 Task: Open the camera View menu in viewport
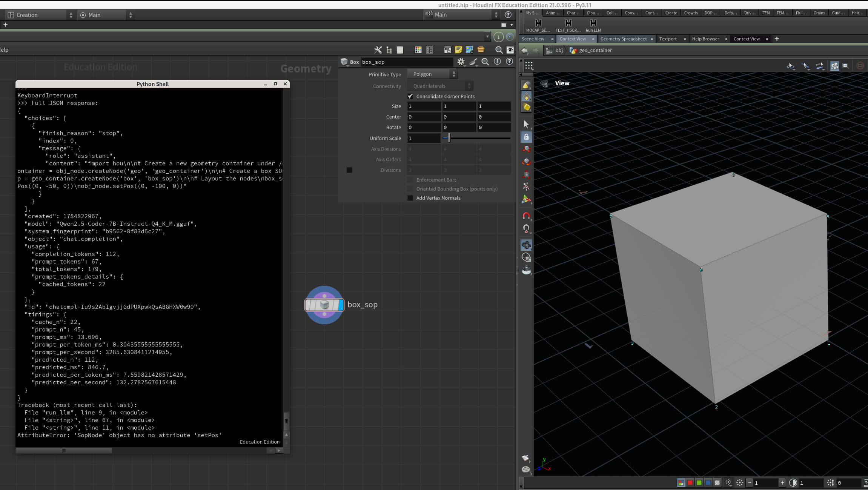562,83
